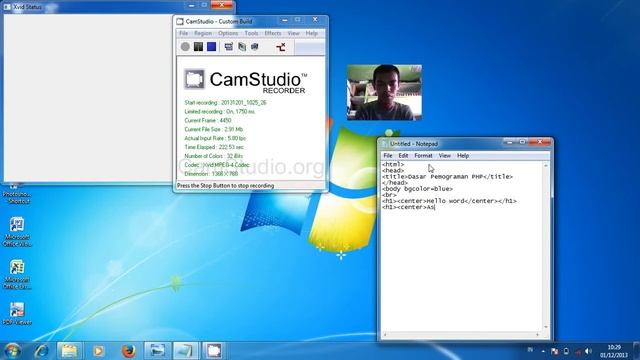Select the Photoshop Shortcut desktop icon
Image resolution: width=640 pixels, height=360 pixels.
coord(17,194)
